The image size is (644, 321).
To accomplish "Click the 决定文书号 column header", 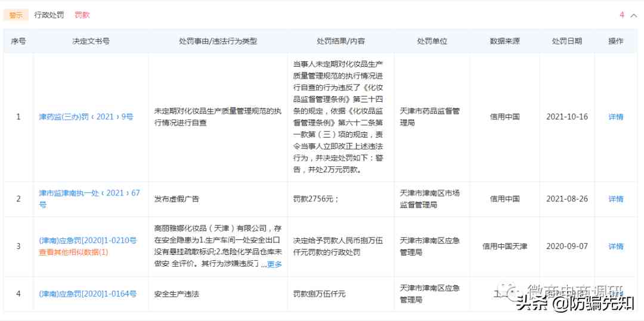I will point(91,41).
